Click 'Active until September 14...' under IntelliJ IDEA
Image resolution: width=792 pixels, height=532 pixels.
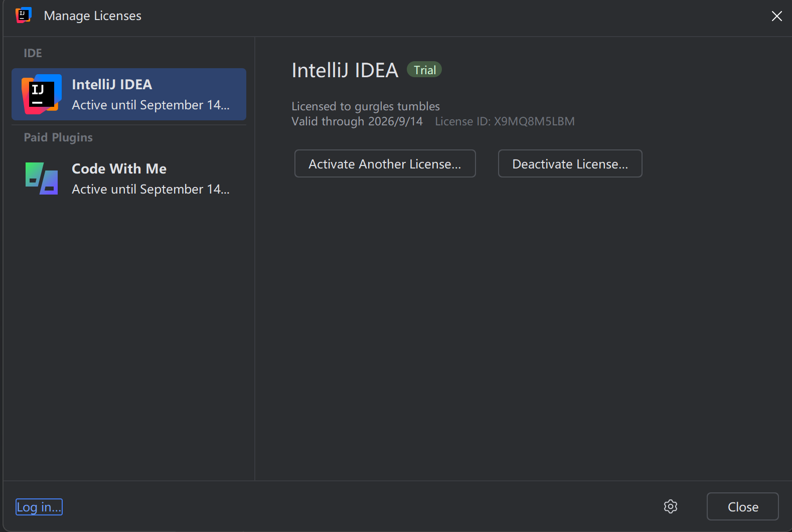pos(150,105)
